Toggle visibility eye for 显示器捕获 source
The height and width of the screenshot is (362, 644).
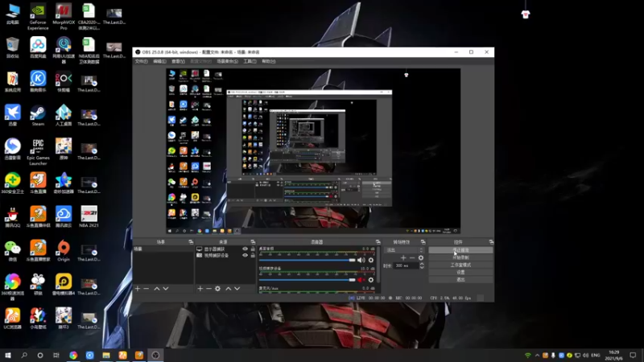coord(246,249)
